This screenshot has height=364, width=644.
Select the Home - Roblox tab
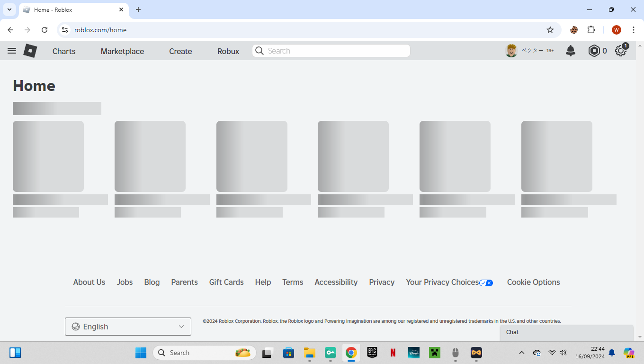[x=73, y=10]
